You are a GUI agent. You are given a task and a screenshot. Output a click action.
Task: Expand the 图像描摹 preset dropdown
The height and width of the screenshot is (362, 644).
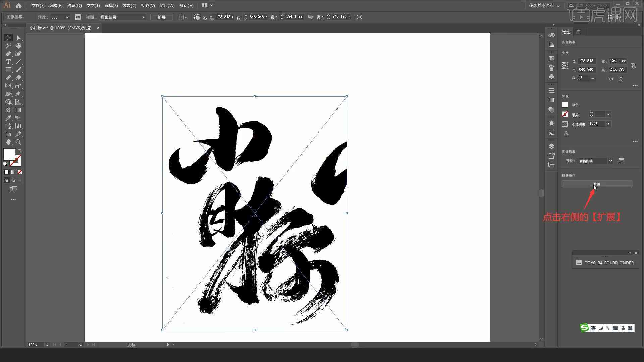click(x=610, y=161)
